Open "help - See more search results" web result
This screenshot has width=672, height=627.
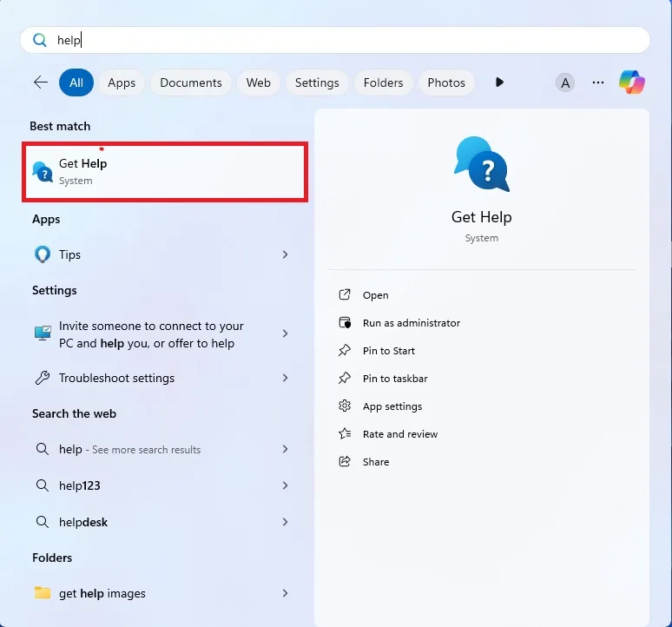pyautogui.click(x=161, y=449)
